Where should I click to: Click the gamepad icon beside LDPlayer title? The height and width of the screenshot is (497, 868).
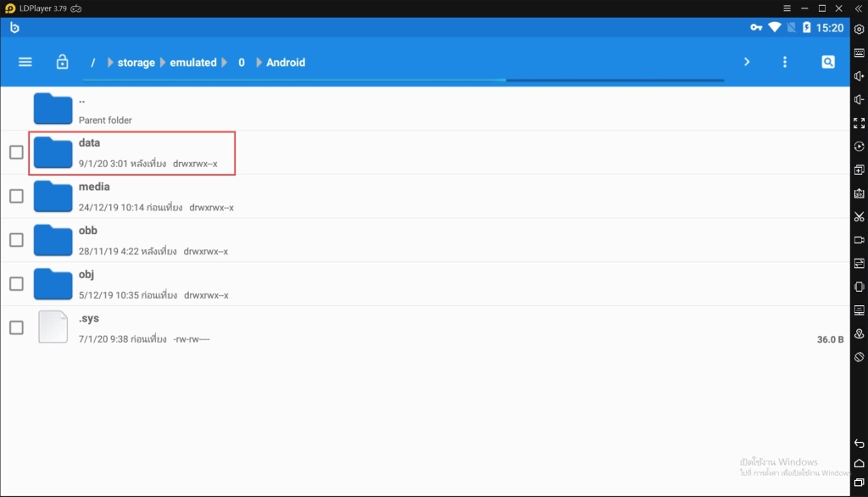coord(75,8)
